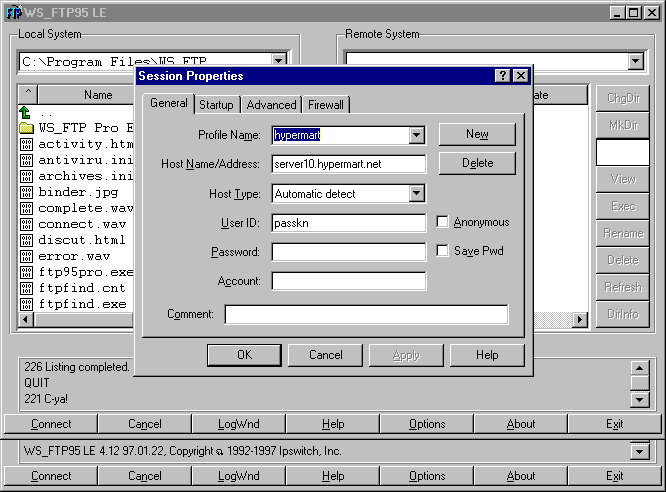Select the "221 C-ya!" log line
Image resolution: width=666 pixels, height=492 pixels.
click(x=46, y=399)
